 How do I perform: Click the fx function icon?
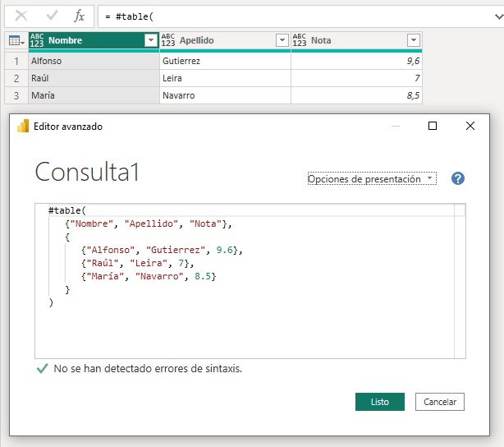pyautogui.click(x=79, y=16)
